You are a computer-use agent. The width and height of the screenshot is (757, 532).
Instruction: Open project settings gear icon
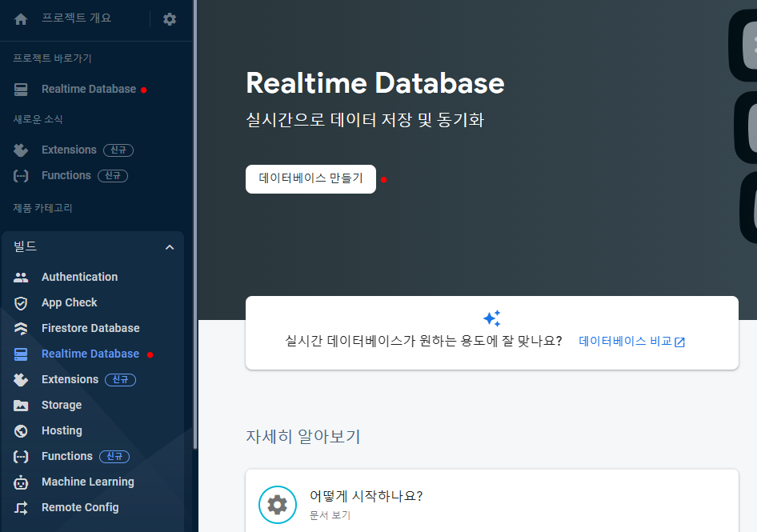[x=170, y=19]
